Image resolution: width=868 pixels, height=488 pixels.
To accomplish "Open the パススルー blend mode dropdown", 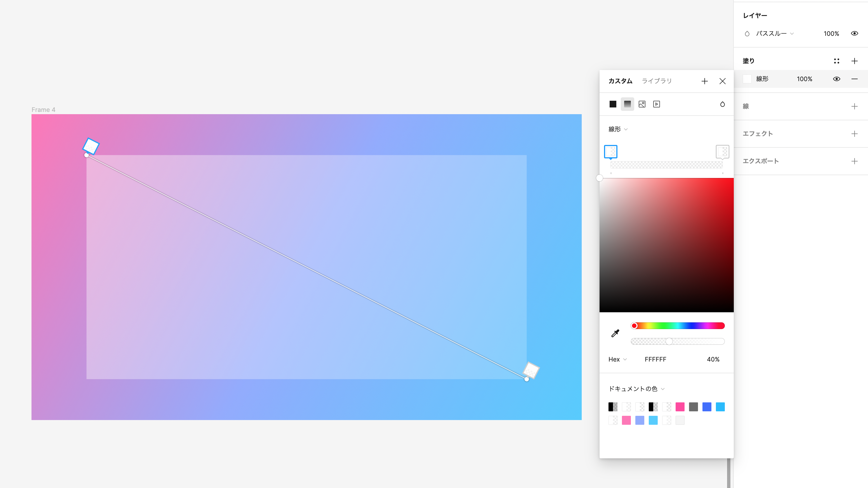I will click(x=775, y=34).
